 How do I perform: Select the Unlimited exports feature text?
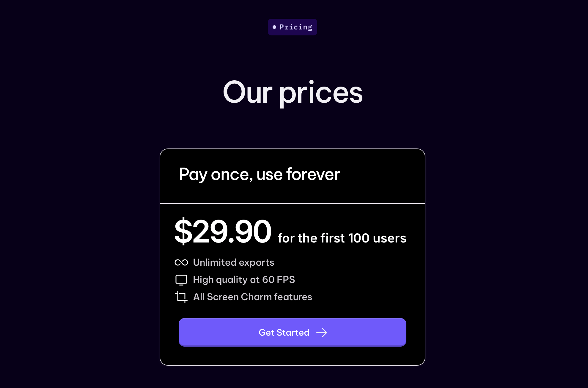pos(234,262)
